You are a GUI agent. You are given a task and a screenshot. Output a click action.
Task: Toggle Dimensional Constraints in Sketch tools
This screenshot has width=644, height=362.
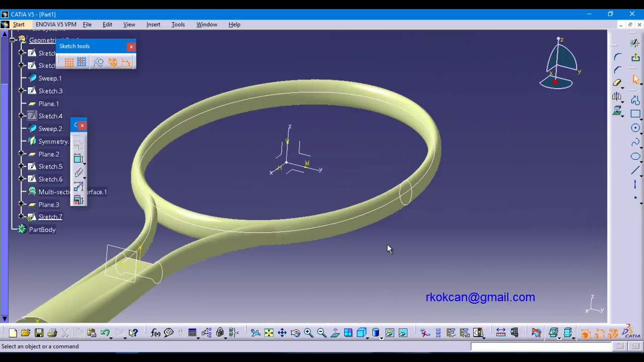click(126, 62)
